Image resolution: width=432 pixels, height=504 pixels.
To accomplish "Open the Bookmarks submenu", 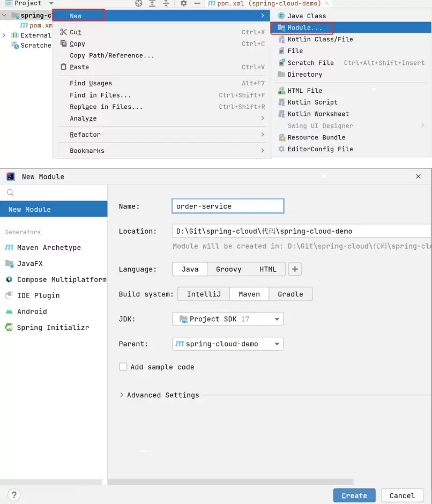I will pos(161,151).
